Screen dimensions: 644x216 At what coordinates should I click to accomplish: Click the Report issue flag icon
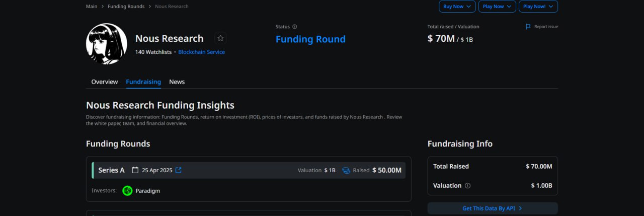pos(528,27)
